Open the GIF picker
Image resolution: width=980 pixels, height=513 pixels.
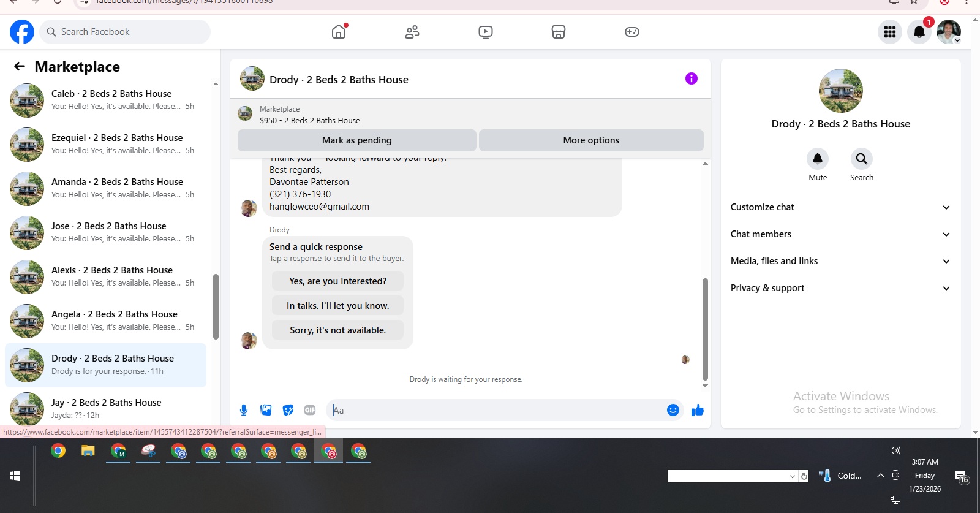tap(310, 410)
